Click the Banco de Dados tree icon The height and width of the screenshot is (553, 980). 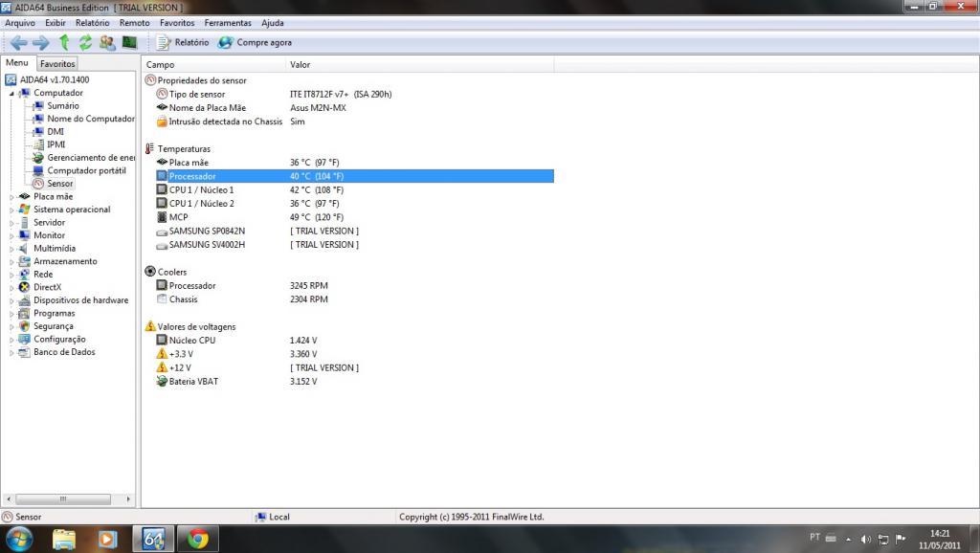(x=24, y=352)
